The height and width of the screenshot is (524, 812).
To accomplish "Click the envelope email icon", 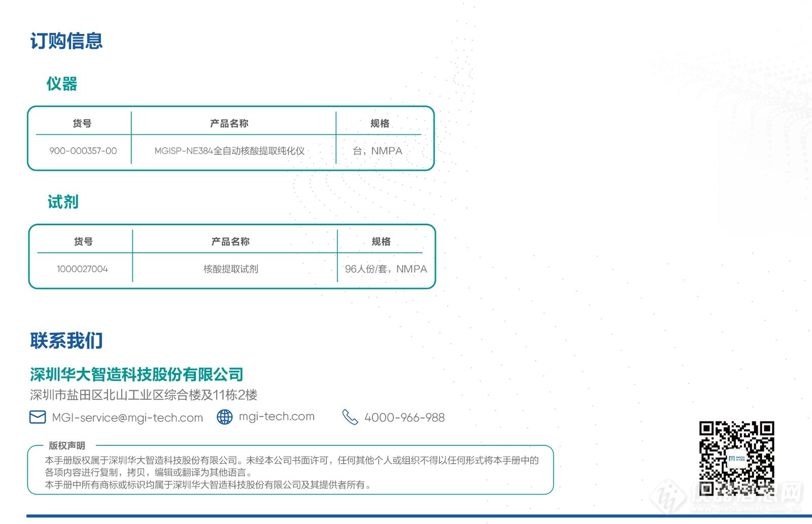I will (x=38, y=417).
